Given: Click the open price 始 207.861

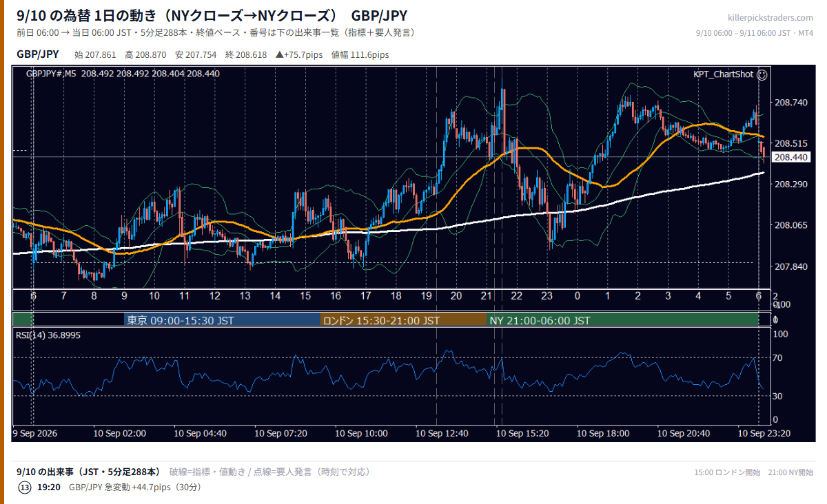Looking at the screenshot, I should click(95, 54).
